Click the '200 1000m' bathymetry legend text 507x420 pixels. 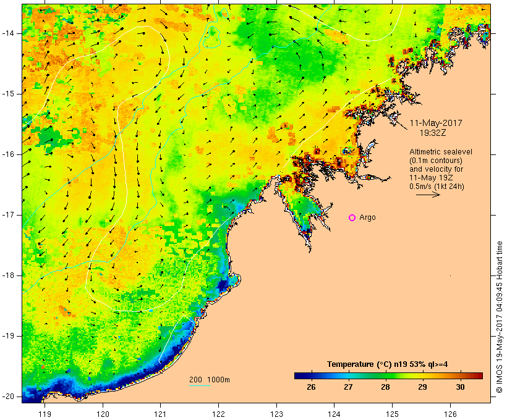[210, 380]
